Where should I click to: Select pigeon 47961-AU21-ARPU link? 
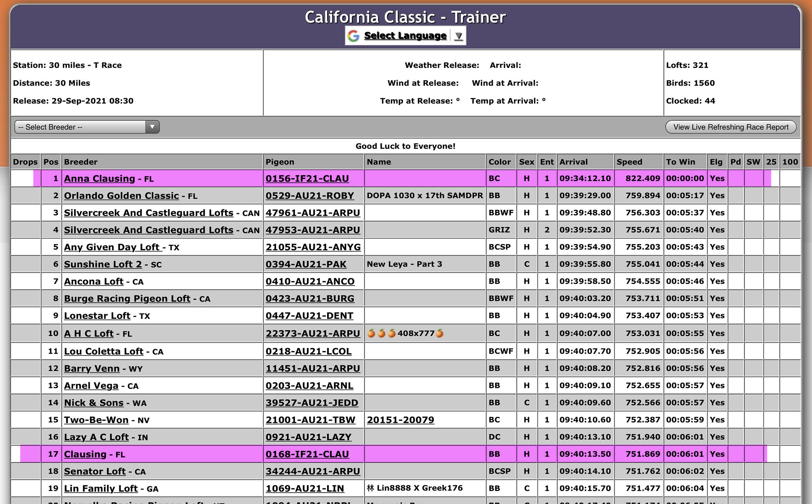point(312,213)
